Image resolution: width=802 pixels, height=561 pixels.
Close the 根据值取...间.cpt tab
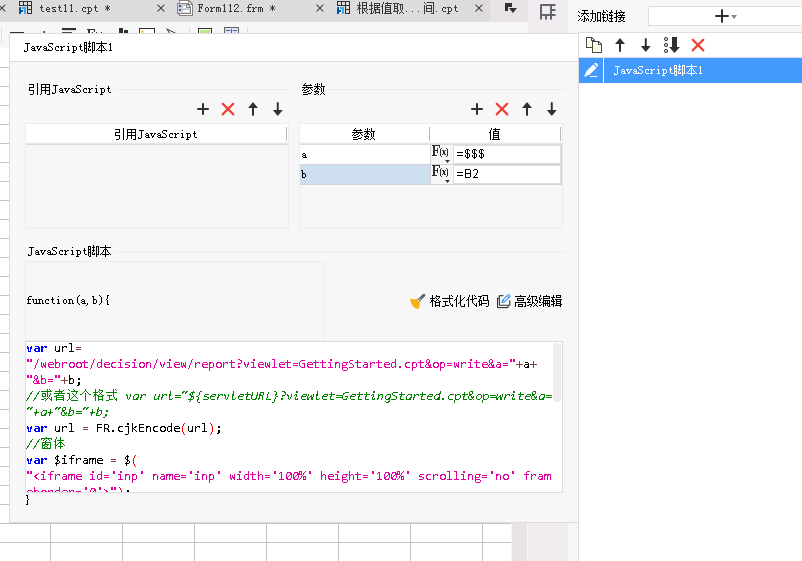(479, 8)
